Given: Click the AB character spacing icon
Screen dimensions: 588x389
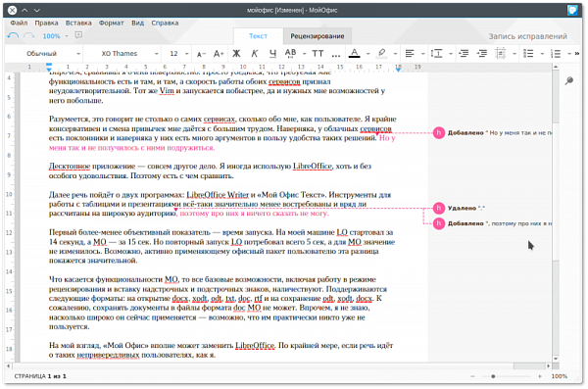Looking at the screenshot, I should (x=290, y=53).
